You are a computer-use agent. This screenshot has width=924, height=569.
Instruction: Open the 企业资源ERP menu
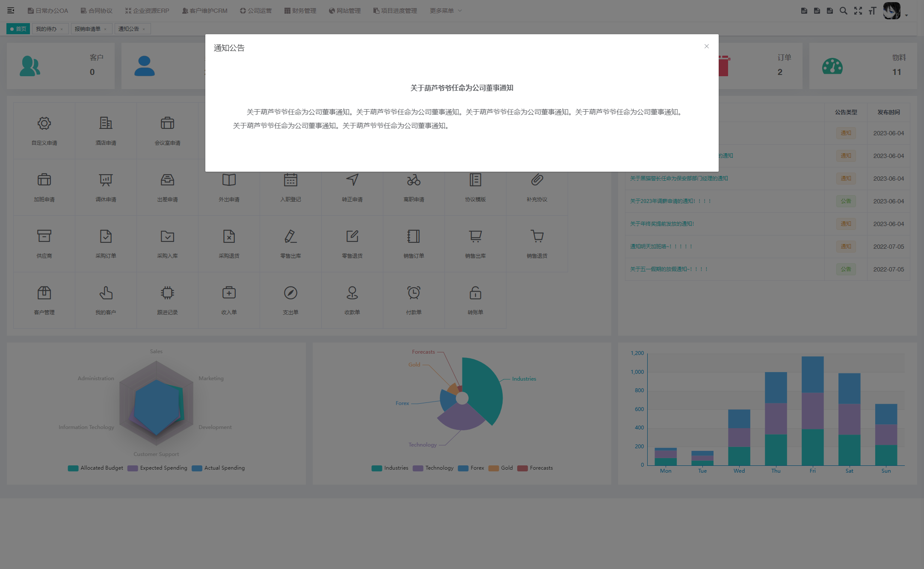pyautogui.click(x=147, y=11)
